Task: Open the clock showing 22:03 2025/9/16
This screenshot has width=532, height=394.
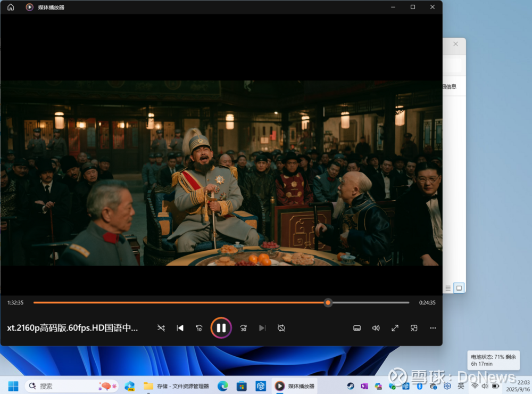Action: tap(518, 386)
